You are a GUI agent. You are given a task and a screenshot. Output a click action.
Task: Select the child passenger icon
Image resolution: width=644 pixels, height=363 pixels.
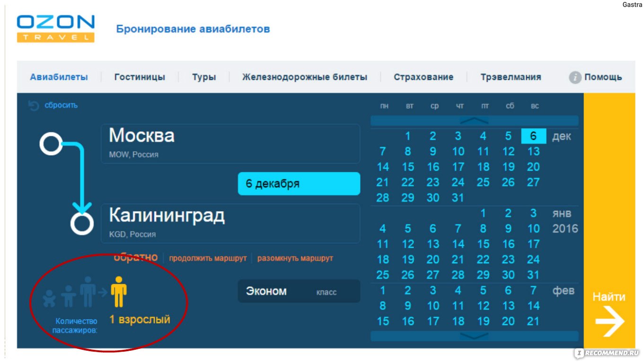click(69, 296)
